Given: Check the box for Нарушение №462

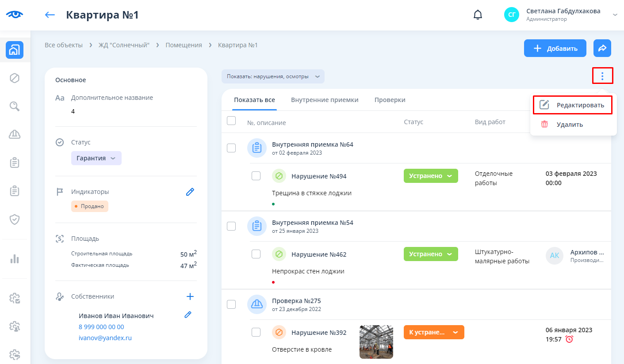Looking at the screenshot, I should click(256, 254).
